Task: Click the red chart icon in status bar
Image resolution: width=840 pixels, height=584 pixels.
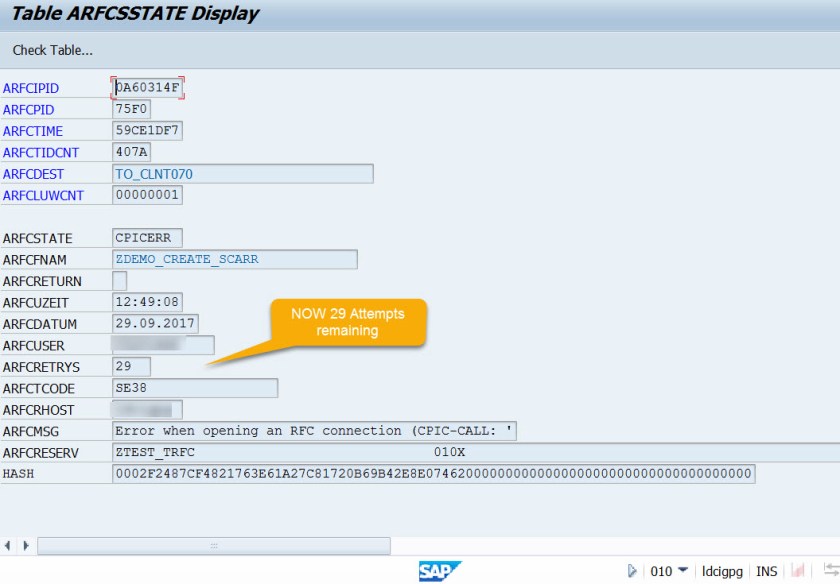Action: [x=798, y=571]
